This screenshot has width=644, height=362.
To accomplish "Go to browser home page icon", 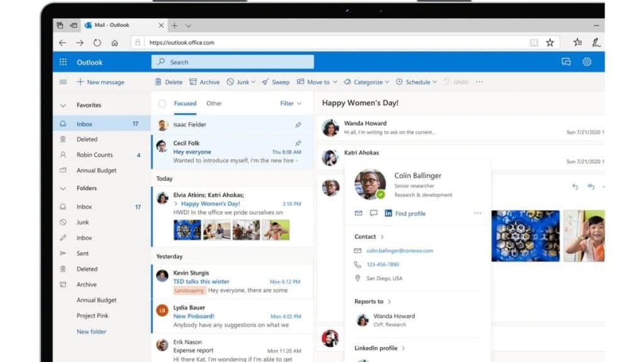I will point(114,43).
